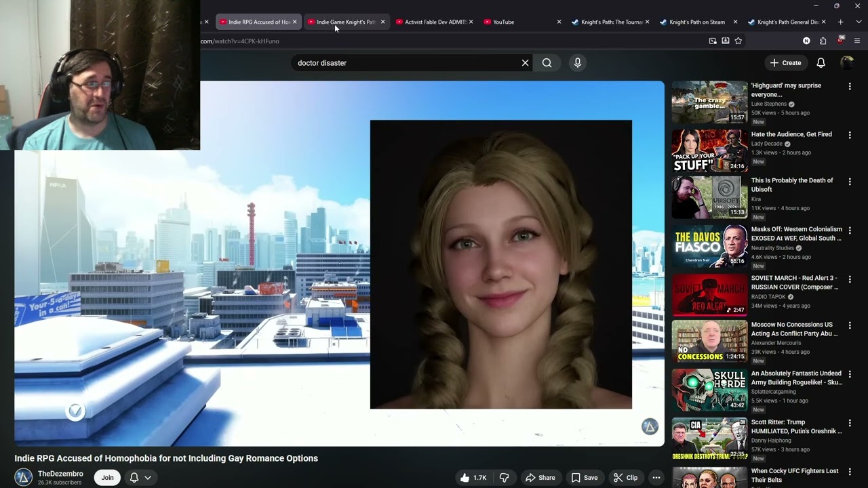This screenshot has height=488, width=868.
Task: Open options for Undead Army Roguelike video
Action: pyautogui.click(x=850, y=374)
